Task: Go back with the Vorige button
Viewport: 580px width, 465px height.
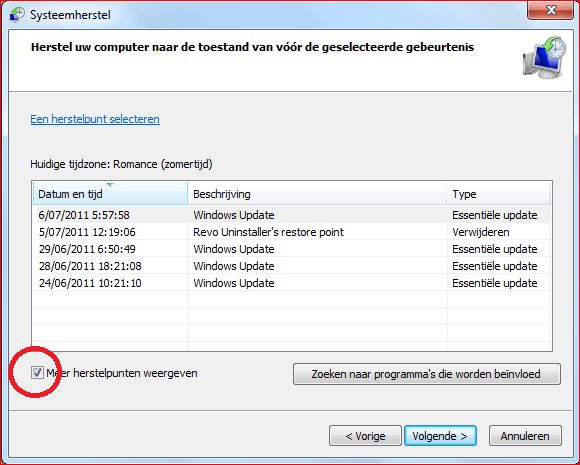Action: (365, 436)
